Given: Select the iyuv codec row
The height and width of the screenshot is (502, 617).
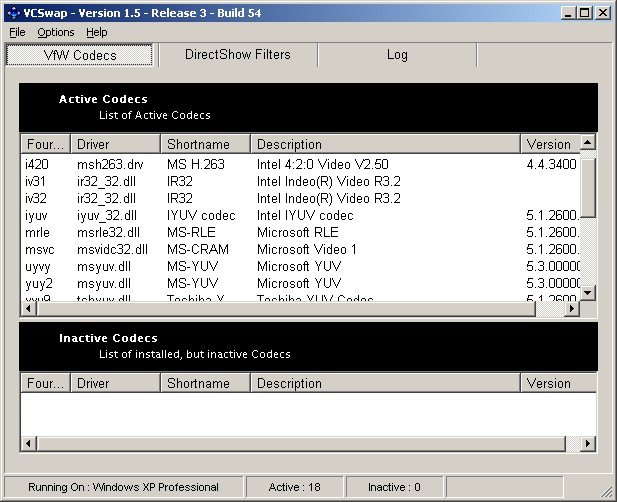Looking at the screenshot, I should point(301,216).
